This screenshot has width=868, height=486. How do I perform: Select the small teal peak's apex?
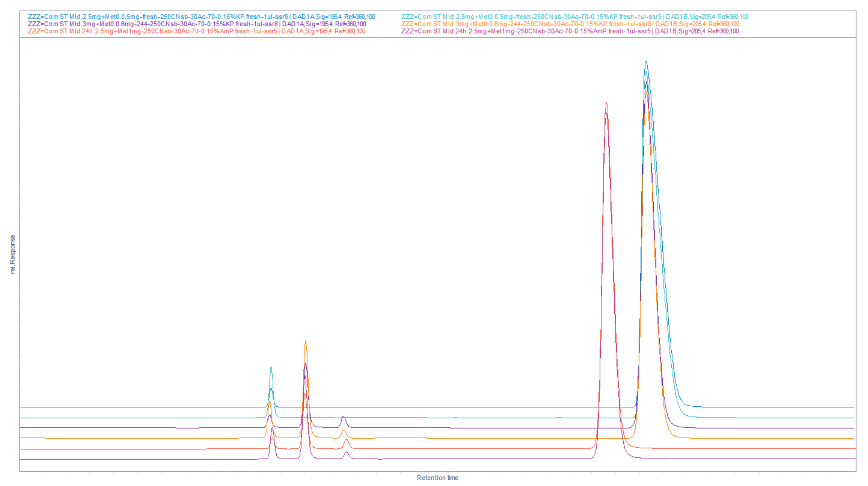(271, 367)
